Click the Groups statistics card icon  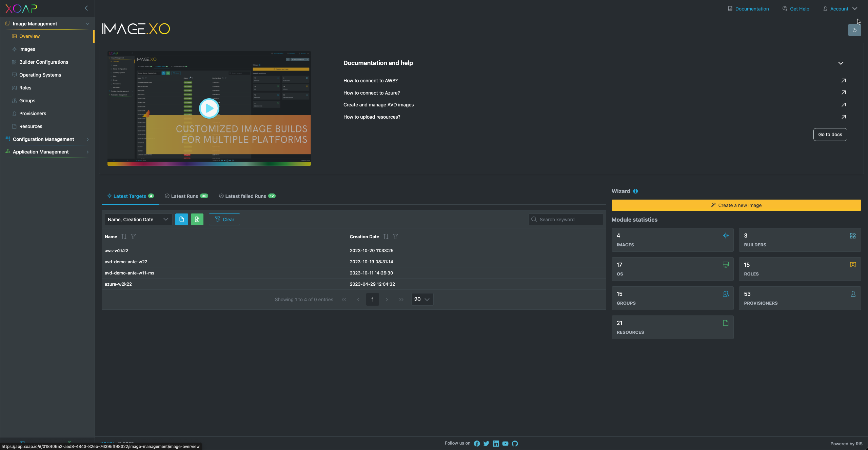(726, 294)
